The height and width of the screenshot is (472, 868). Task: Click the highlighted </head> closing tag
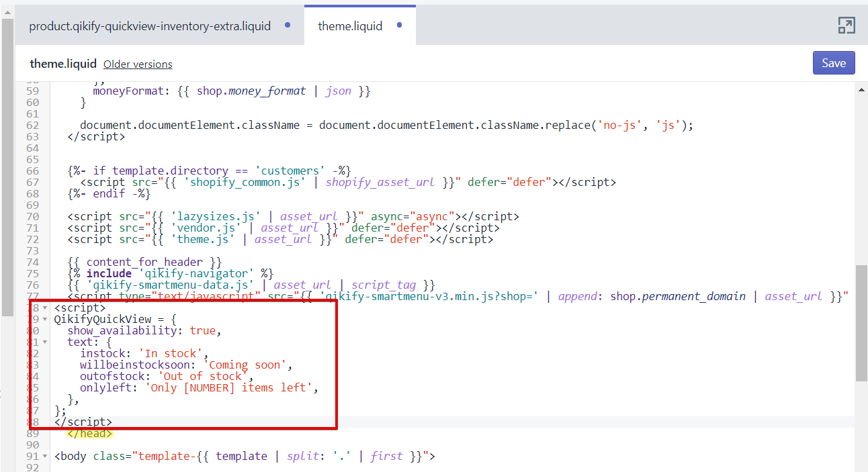[x=89, y=434]
